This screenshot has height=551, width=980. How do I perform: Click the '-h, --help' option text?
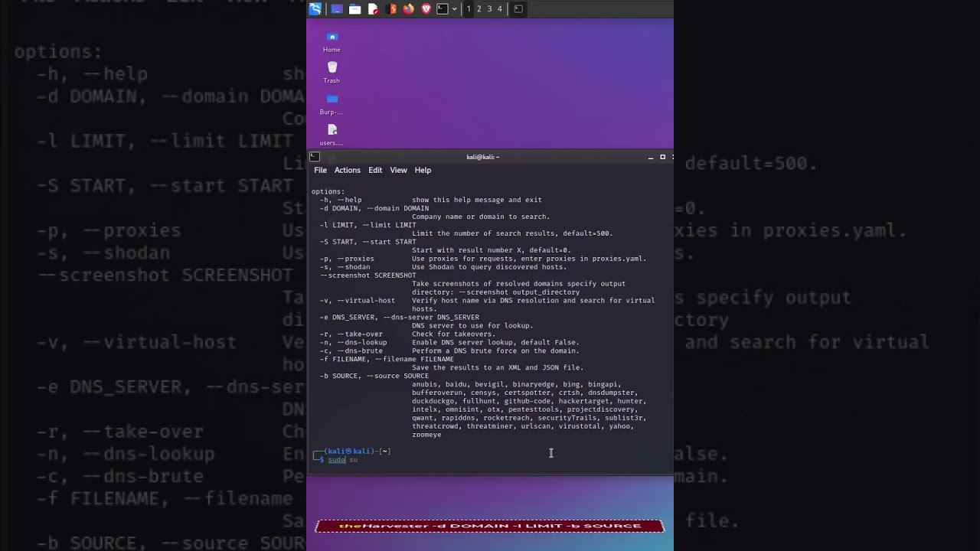pyautogui.click(x=341, y=200)
